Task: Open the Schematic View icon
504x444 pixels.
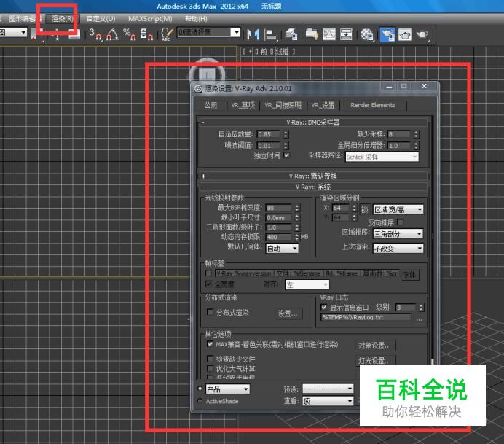Action: pos(346,34)
